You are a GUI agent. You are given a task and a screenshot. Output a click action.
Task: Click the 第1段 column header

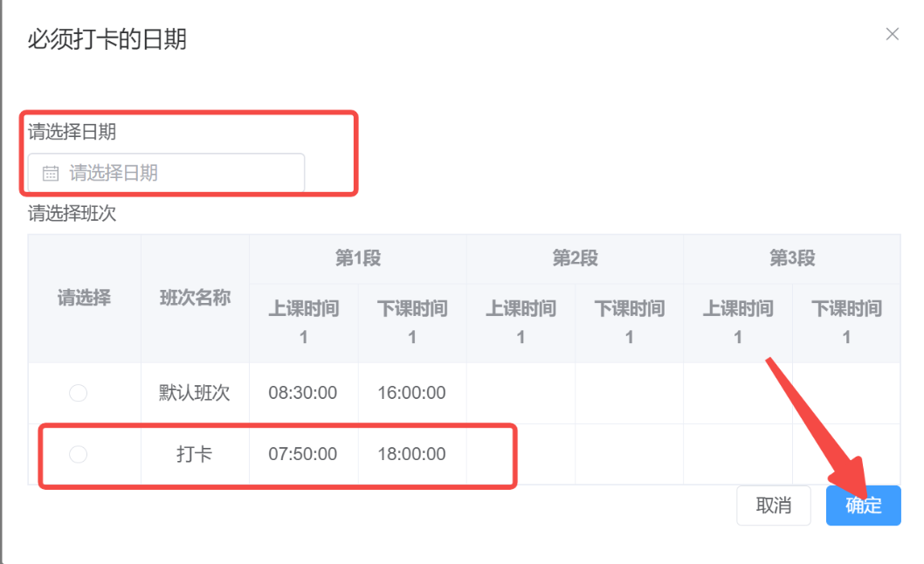[x=357, y=258]
